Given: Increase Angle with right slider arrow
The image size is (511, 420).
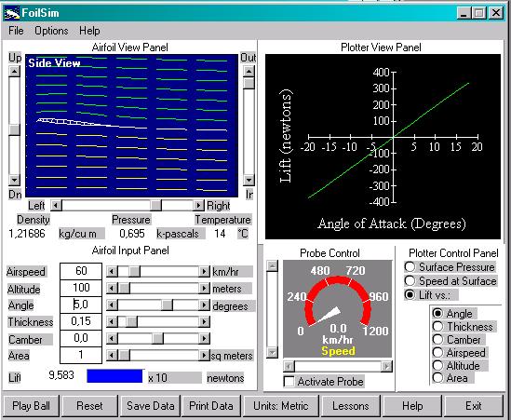Looking at the screenshot, I should click(205, 305).
